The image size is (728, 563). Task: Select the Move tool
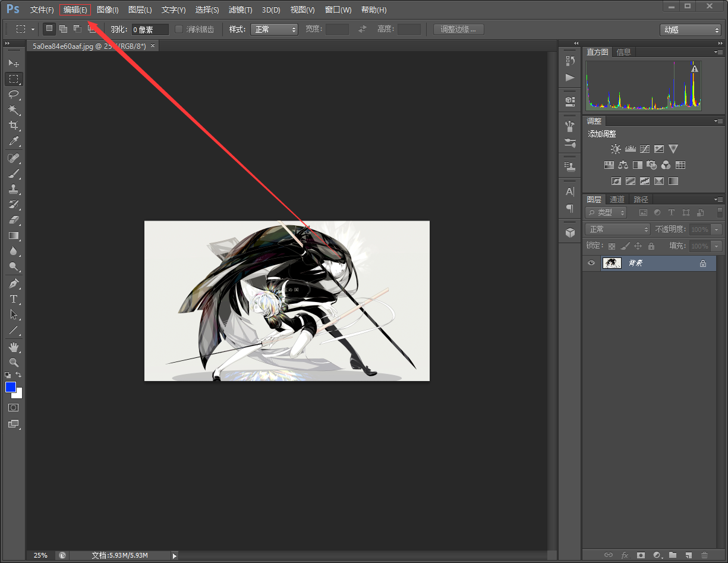14,63
